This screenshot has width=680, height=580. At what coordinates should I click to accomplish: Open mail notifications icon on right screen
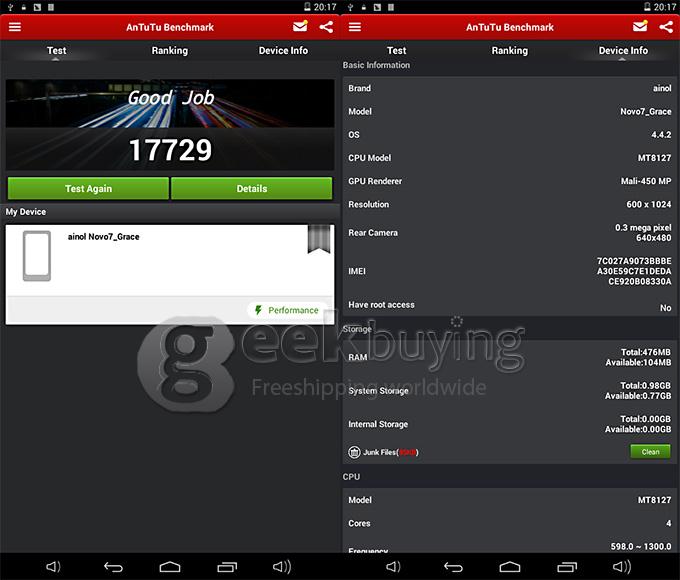(x=640, y=27)
